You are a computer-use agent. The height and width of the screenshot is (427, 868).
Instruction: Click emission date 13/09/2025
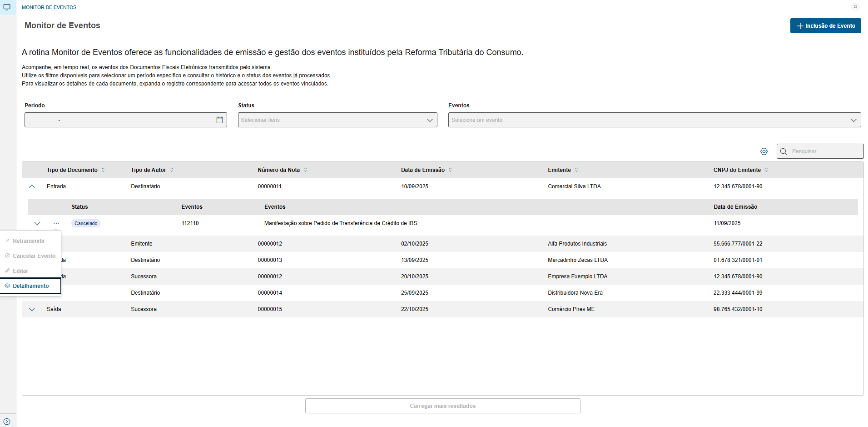415,260
